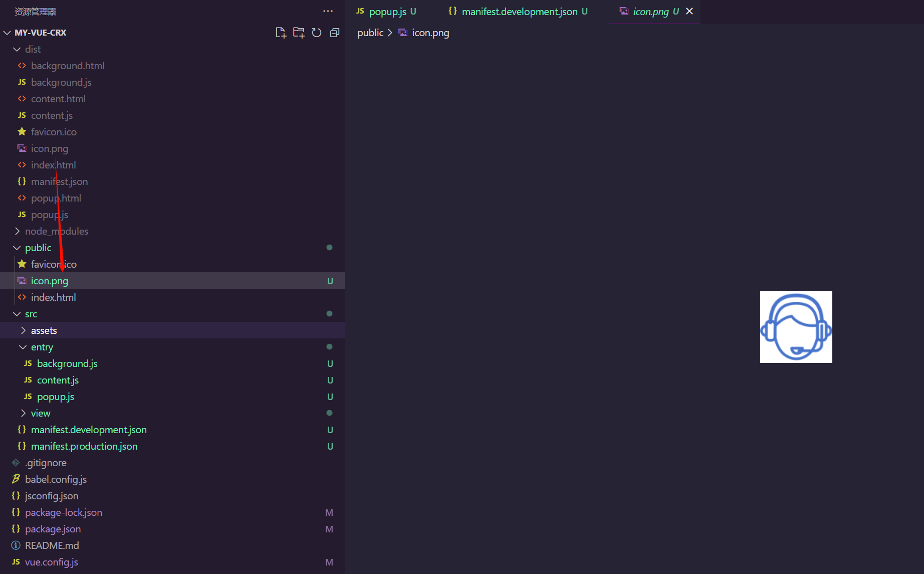
Task: Click the info icon beside README.md
Action: (16, 545)
